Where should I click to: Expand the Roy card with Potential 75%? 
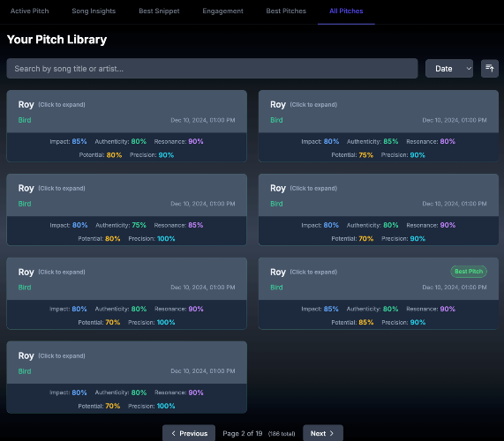coord(379,111)
